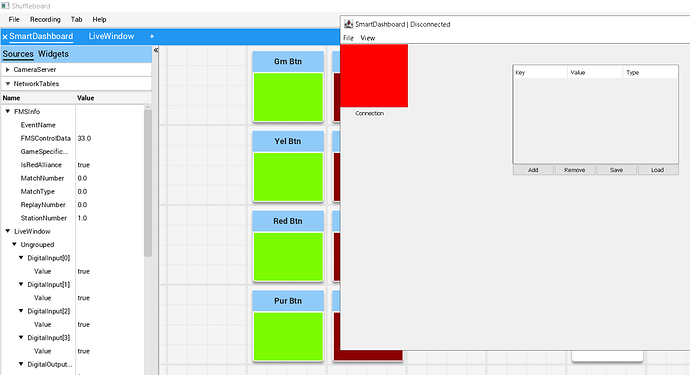Toggle the Pur Btn boolean indicator
This screenshot has width=690, height=375.
point(288,336)
